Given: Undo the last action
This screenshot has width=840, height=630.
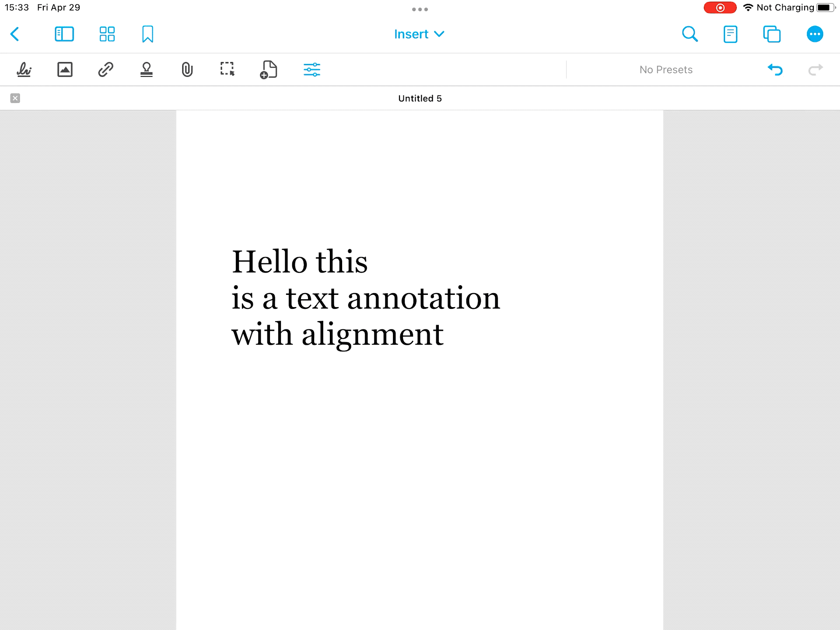Looking at the screenshot, I should (x=775, y=70).
